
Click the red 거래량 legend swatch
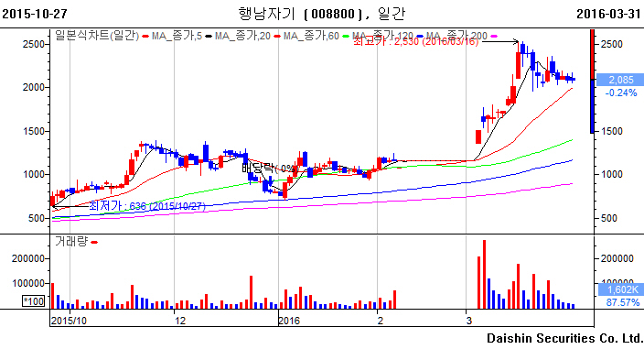[x=94, y=242]
